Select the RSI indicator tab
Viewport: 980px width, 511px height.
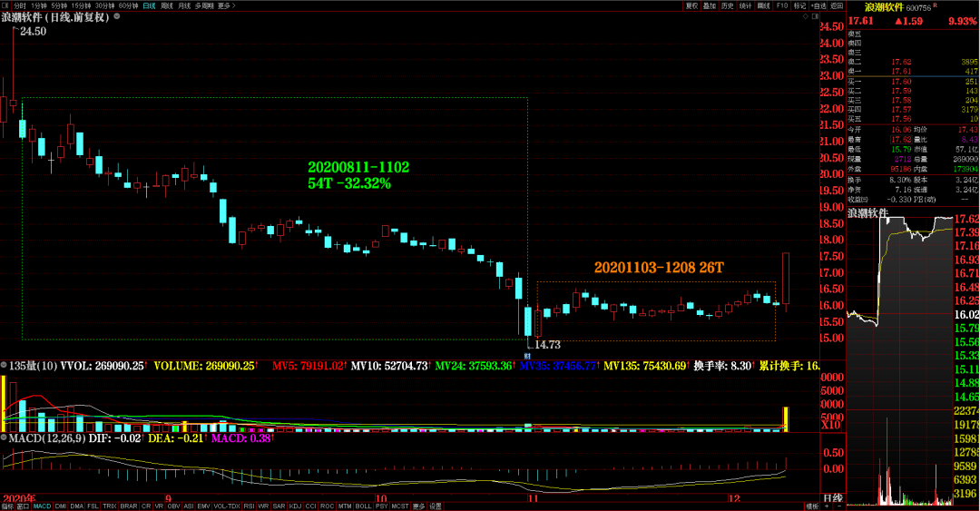pos(249,506)
